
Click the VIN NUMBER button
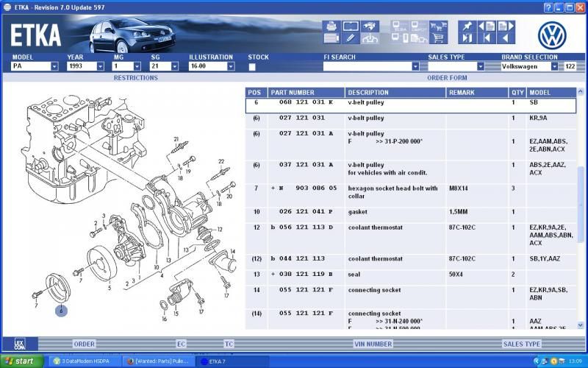[373, 344]
